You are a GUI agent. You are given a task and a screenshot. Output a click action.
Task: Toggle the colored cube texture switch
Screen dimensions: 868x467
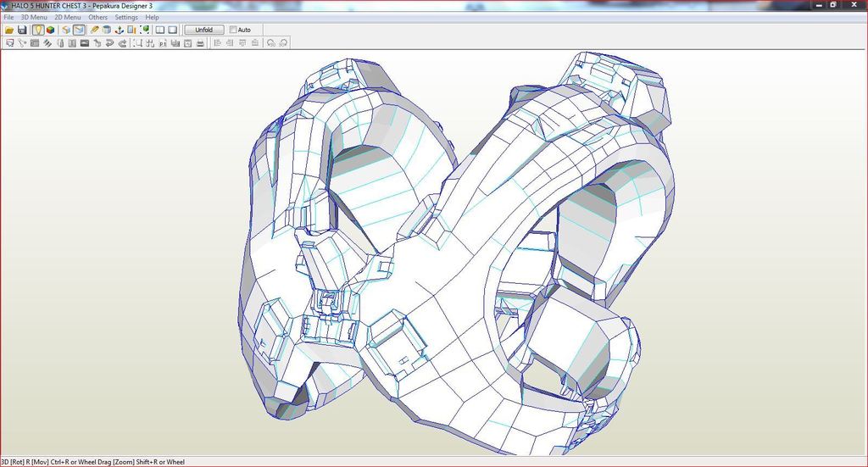click(50, 30)
